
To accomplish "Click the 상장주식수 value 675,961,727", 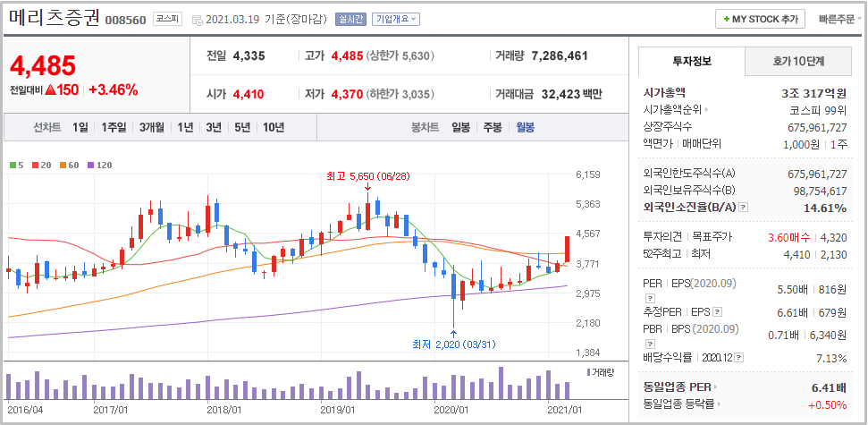I will [818, 127].
